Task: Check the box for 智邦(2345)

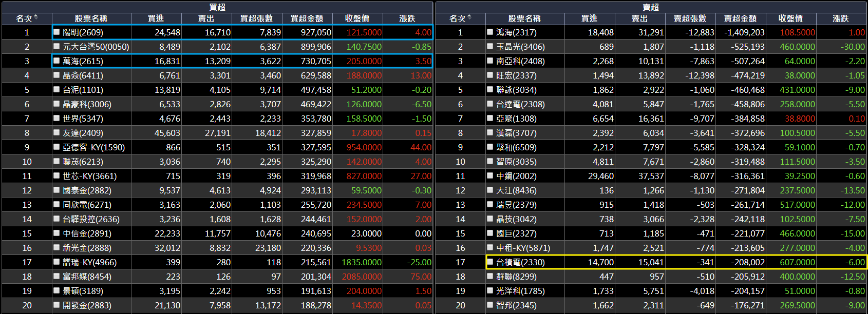Action: pos(490,305)
